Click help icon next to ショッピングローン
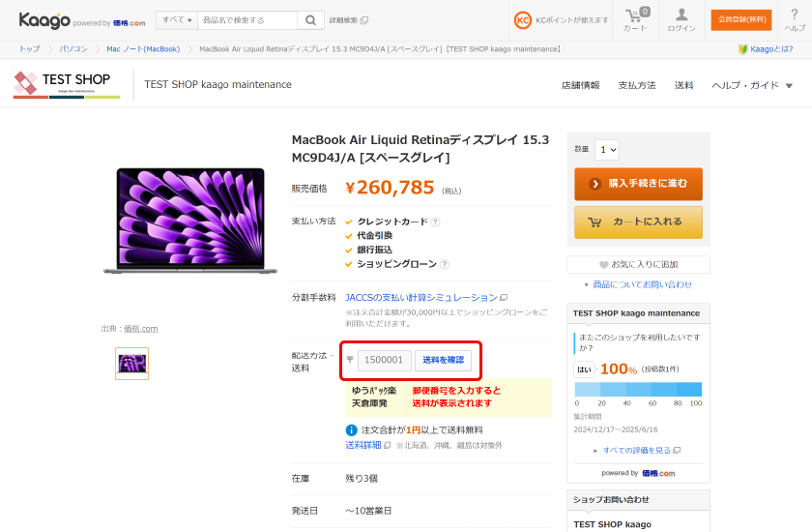Viewport: 812px width, 532px height. pos(445,264)
